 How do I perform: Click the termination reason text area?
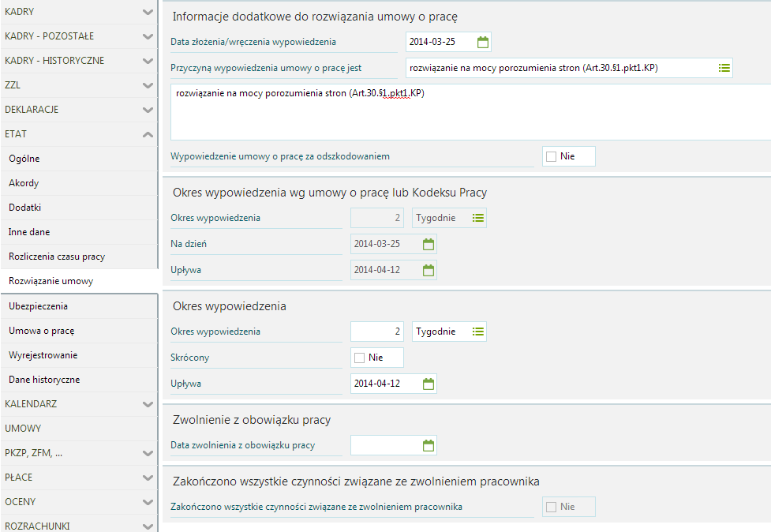coord(470,112)
